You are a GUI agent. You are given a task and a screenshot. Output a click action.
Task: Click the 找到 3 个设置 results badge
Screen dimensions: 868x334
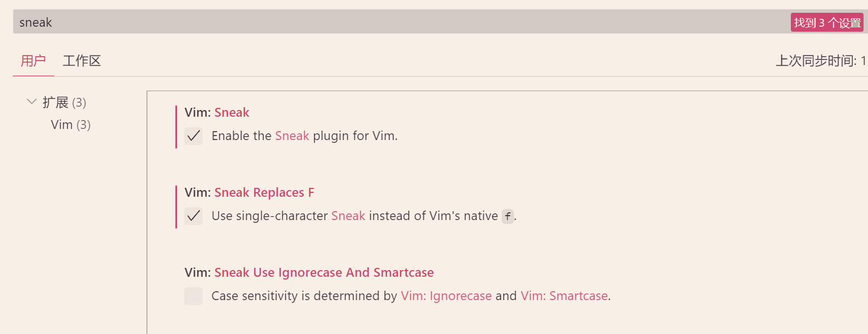[x=827, y=23]
